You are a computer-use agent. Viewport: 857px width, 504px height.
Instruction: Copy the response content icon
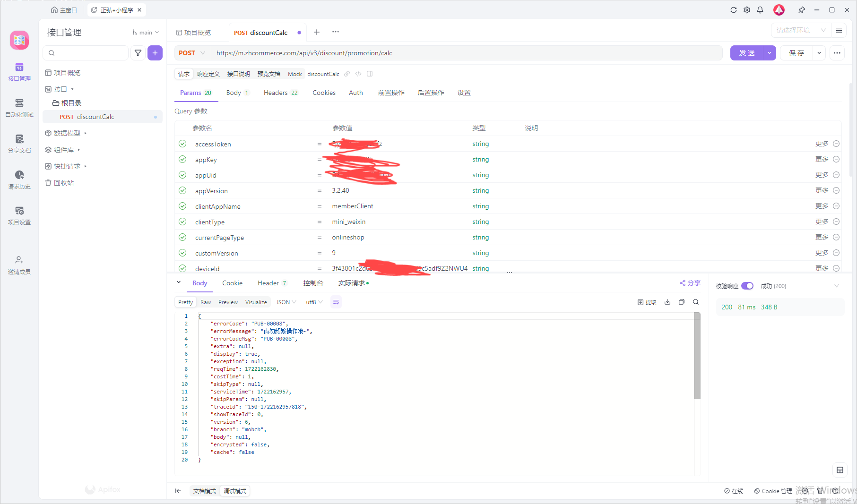click(682, 302)
